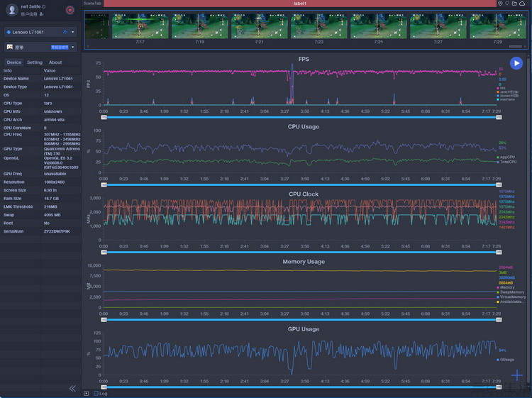532x398 pixels.
Task: Select the screenshot thumbnail at 7:29
Action: (498, 26)
